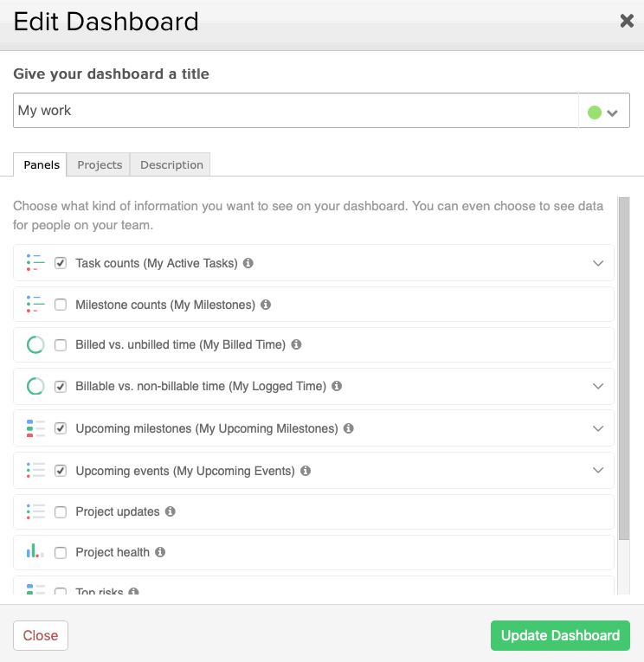
Task: Expand Upcoming milestones panel settings
Action: click(598, 428)
